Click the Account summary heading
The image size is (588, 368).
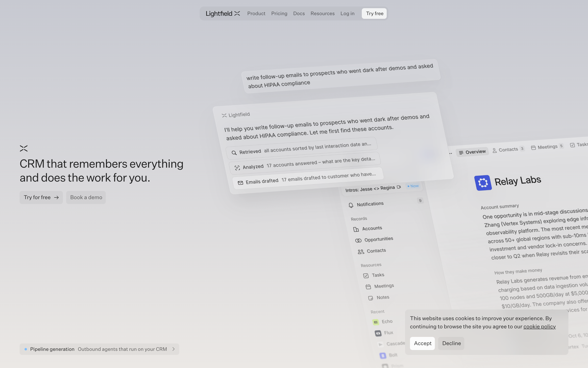[x=500, y=207]
